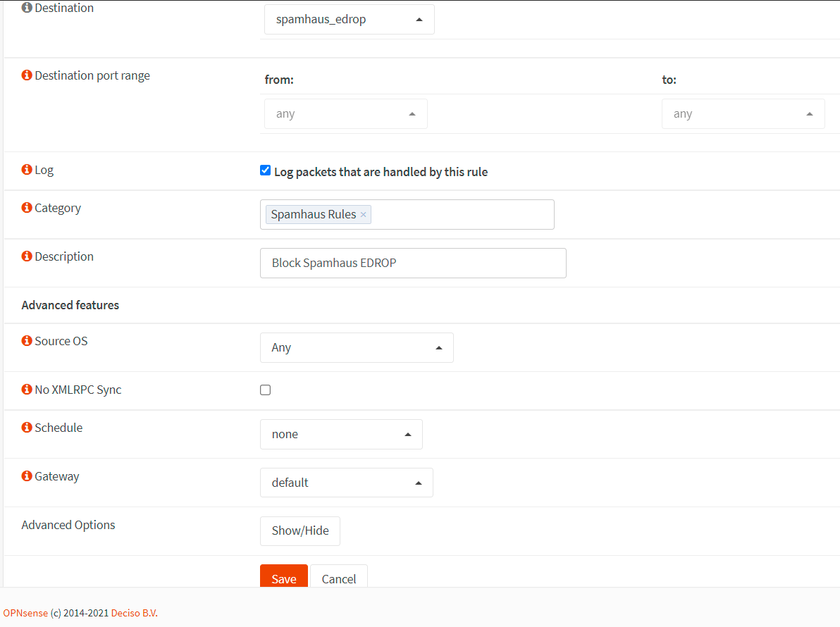Click the Gateway help info icon
This screenshot has width=840, height=627.
coord(27,476)
